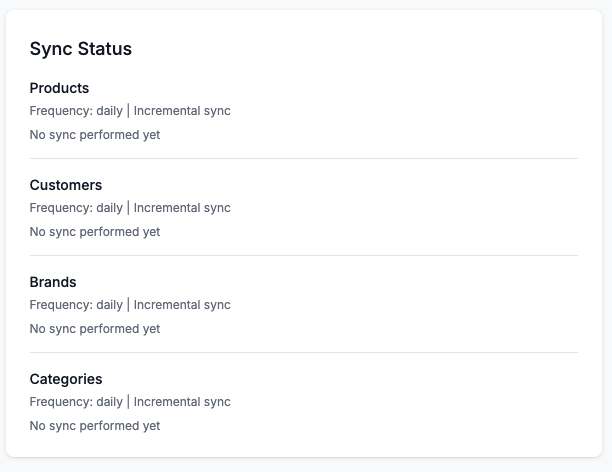Select the Brands section title

pos(53,282)
